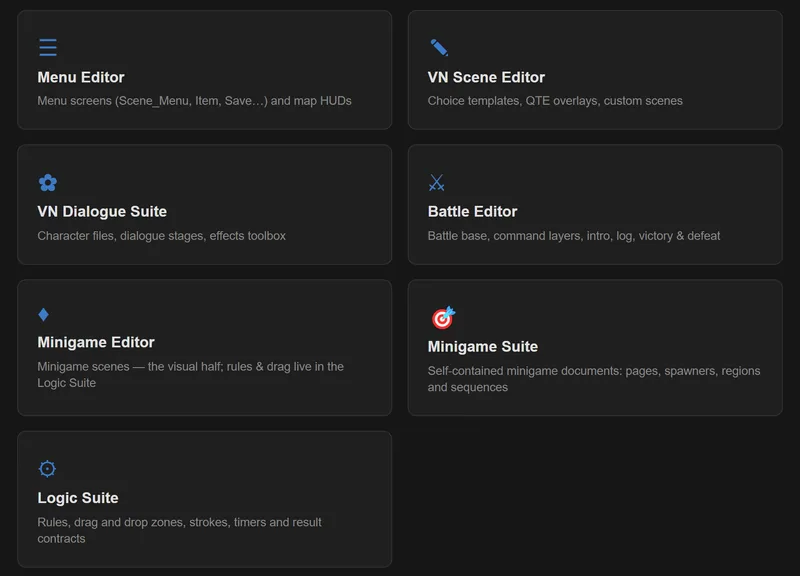Click the Minigame Suite target dart icon
Image resolution: width=800 pixels, height=576 pixels.
tap(443, 317)
